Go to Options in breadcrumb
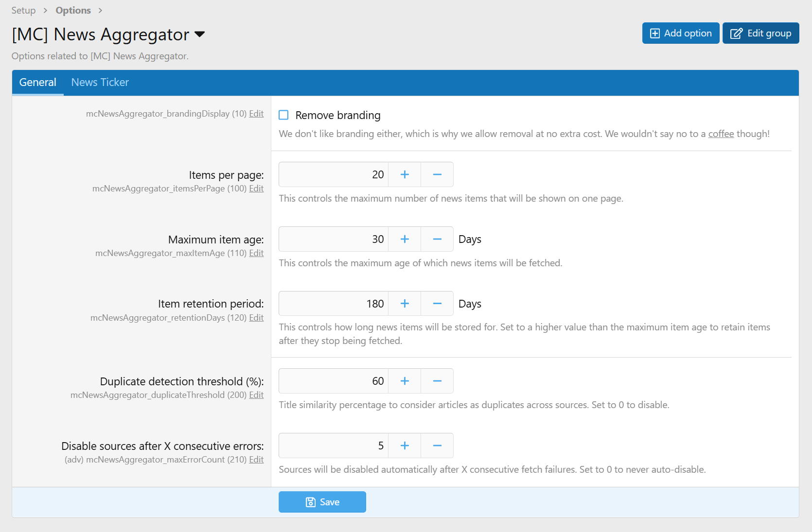Screen dimensions: 812x532 [73, 10]
